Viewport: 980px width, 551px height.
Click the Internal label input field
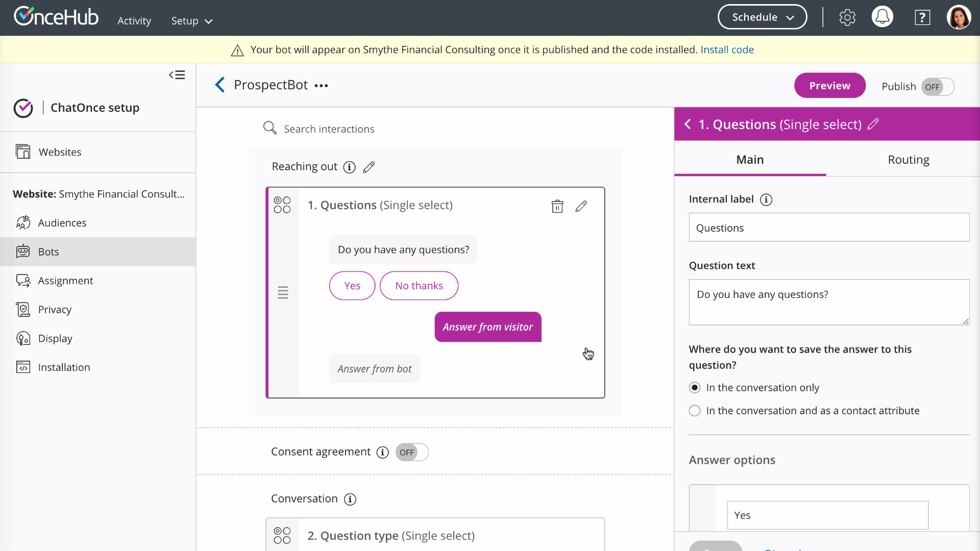coord(828,228)
